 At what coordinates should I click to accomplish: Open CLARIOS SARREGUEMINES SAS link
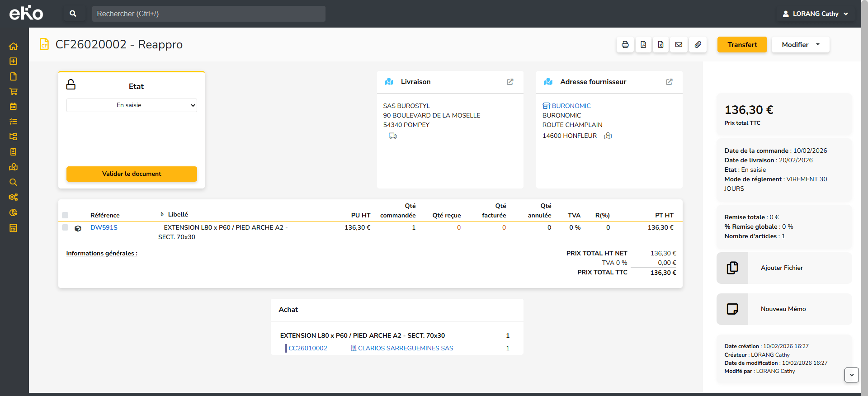406,348
